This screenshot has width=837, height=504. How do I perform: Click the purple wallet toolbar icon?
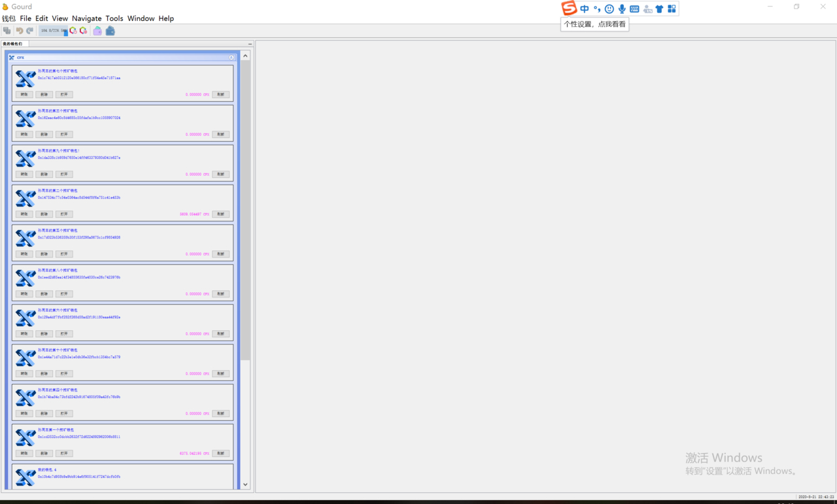[97, 31]
